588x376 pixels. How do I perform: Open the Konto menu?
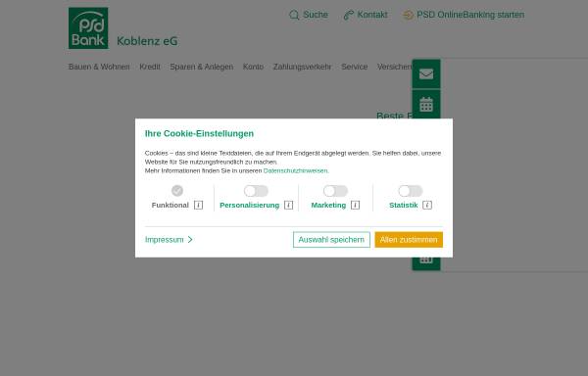253,67
